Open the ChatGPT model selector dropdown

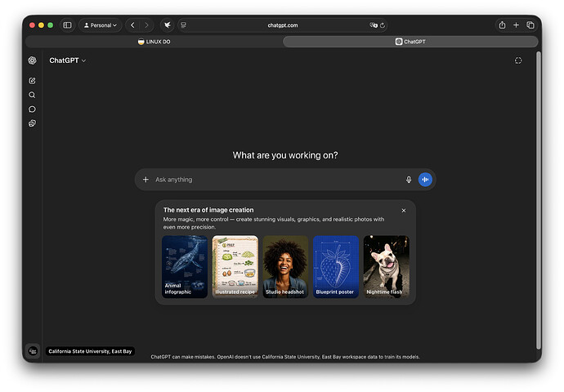click(68, 60)
